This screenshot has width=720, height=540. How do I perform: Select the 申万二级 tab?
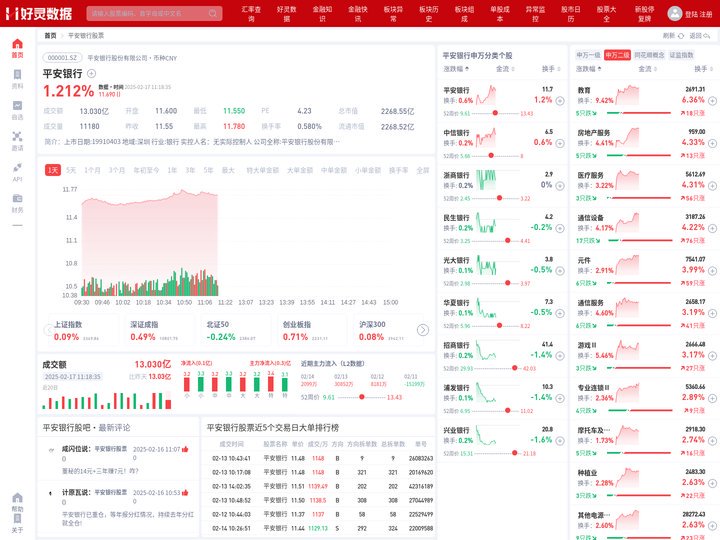click(x=617, y=55)
